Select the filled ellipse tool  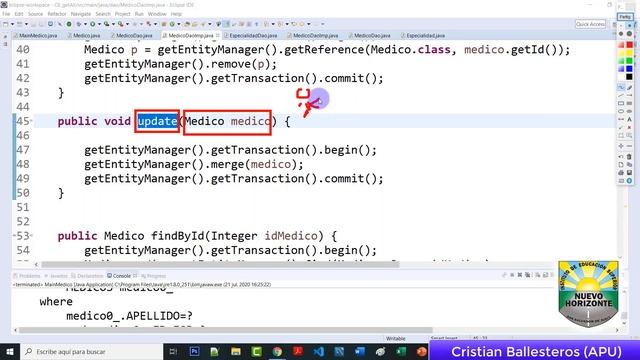coord(629,111)
